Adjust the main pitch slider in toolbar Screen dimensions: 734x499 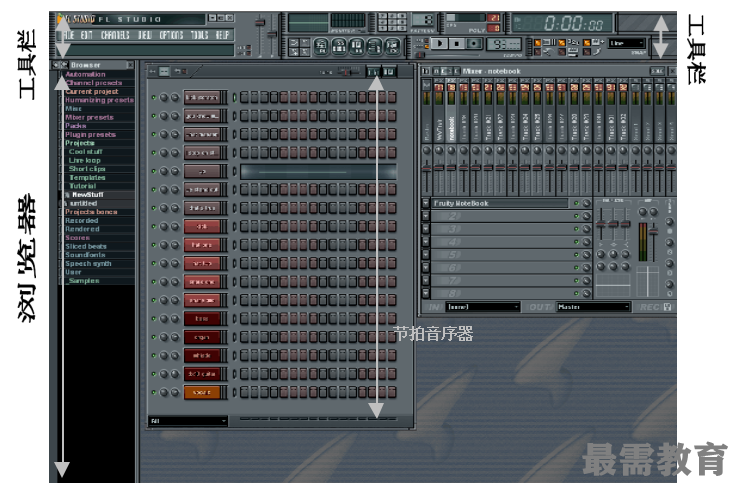(x=272, y=34)
